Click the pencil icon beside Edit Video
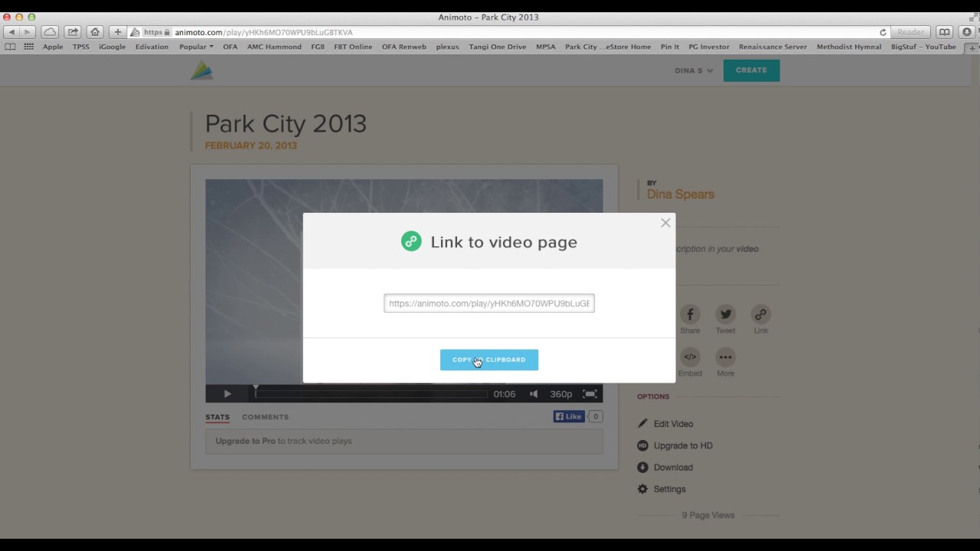This screenshot has width=980, height=551. pyautogui.click(x=642, y=424)
